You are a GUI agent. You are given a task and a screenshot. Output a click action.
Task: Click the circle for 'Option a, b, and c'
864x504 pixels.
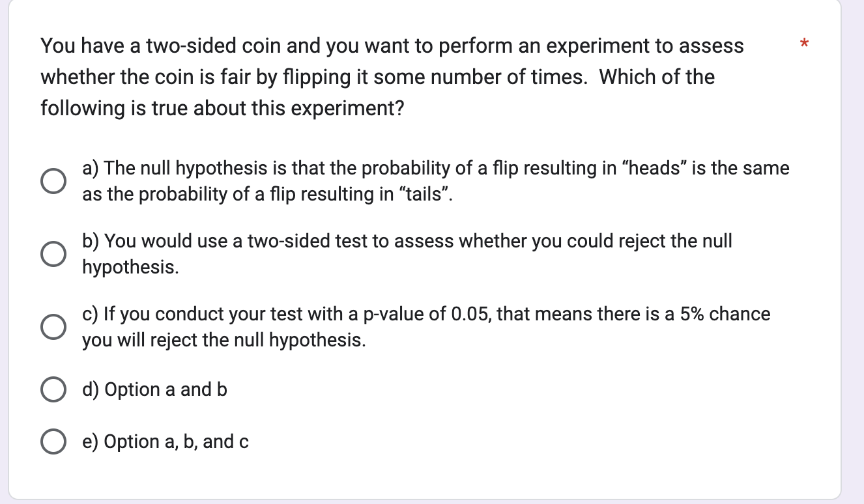pos(54,441)
